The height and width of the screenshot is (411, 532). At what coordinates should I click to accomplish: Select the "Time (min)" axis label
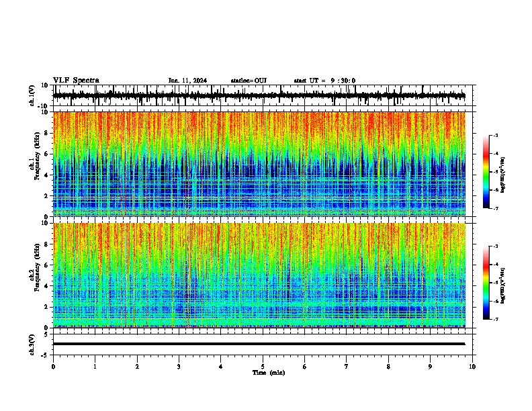(x=269, y=373)
